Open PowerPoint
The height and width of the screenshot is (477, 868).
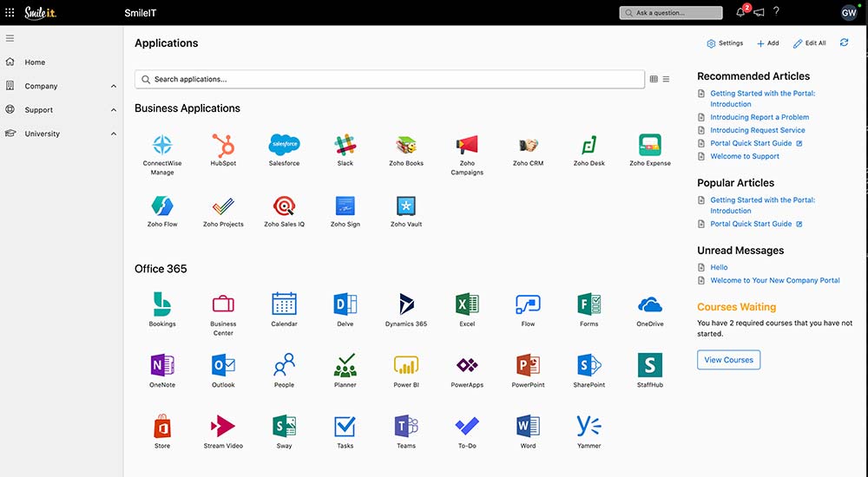528,365
